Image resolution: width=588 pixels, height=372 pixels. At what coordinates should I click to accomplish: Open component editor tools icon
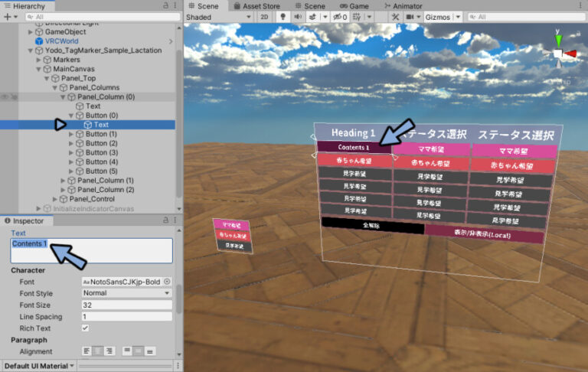(395, 17)
